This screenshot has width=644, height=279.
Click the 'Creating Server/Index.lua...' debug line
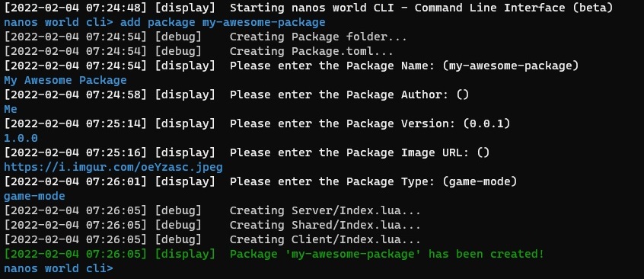(212, 210)
